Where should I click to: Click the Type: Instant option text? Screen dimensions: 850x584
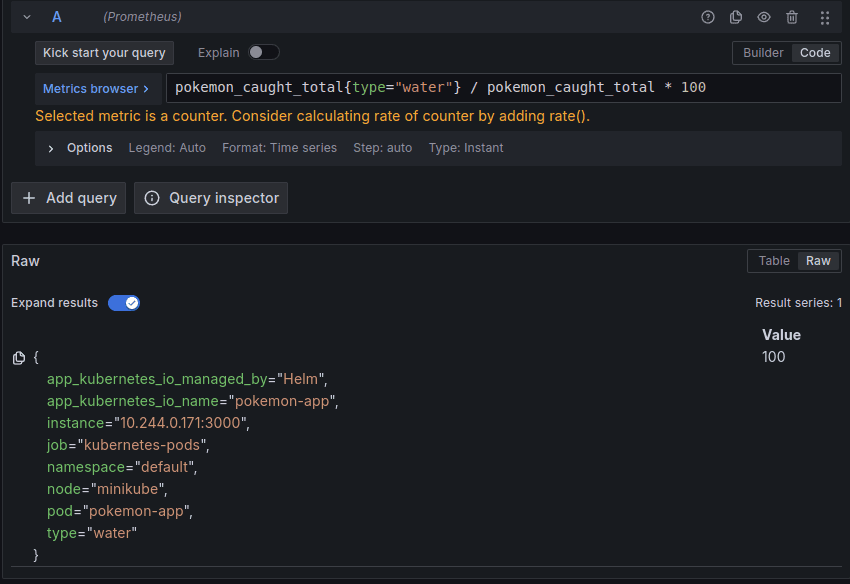pyautogui.click(x=466, y=148)
